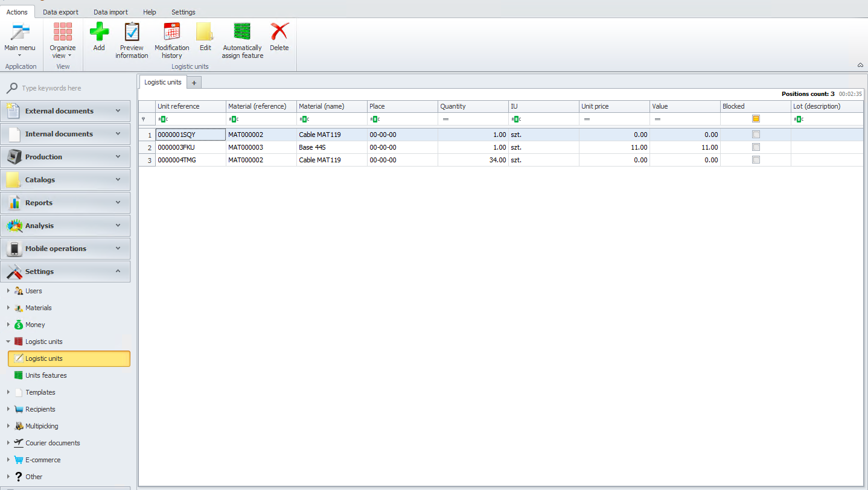This screenshot has width=868, height=490.
Task: Open the Templates tree item
Action: click(x=40, y=392)
